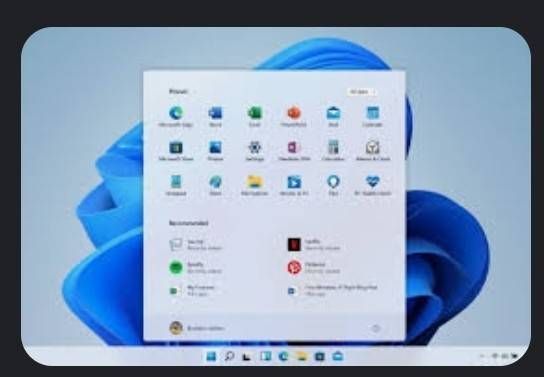Click the power button in Start menu
This screenshot has width=544, height=377.
pos(376,328)
